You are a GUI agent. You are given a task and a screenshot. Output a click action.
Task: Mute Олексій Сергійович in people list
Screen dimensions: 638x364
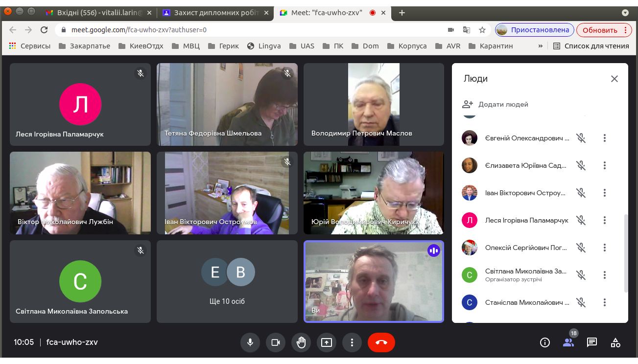581,248
